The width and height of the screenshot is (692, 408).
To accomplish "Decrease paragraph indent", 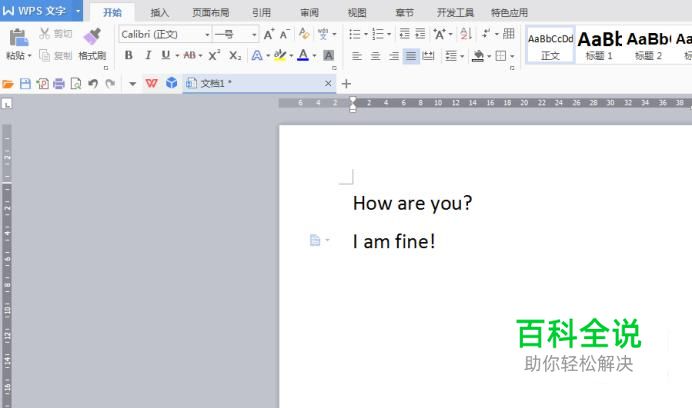I will tap(404, 34).
